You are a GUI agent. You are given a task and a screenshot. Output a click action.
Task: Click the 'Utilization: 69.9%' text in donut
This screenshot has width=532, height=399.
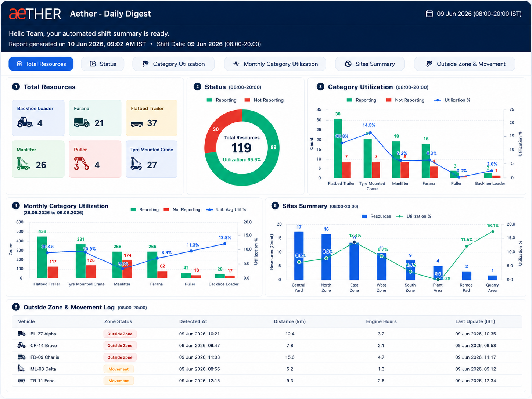point(242,160)
